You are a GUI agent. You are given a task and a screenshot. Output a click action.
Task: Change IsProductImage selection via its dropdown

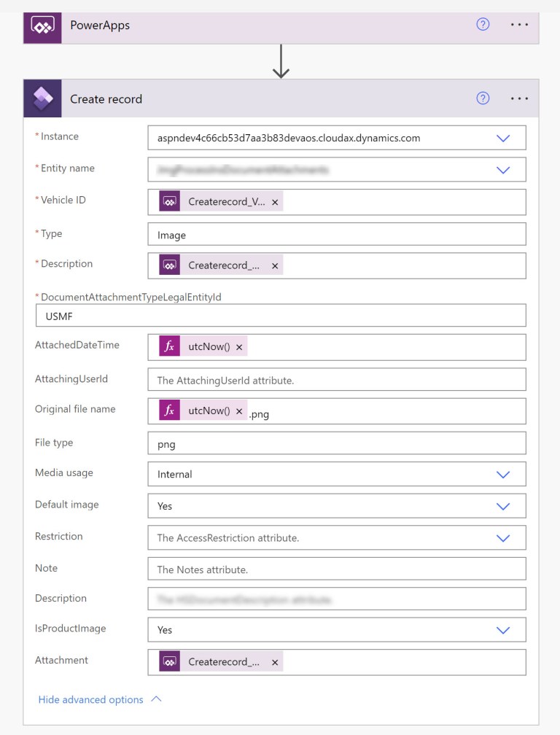[x=503, y=629]
